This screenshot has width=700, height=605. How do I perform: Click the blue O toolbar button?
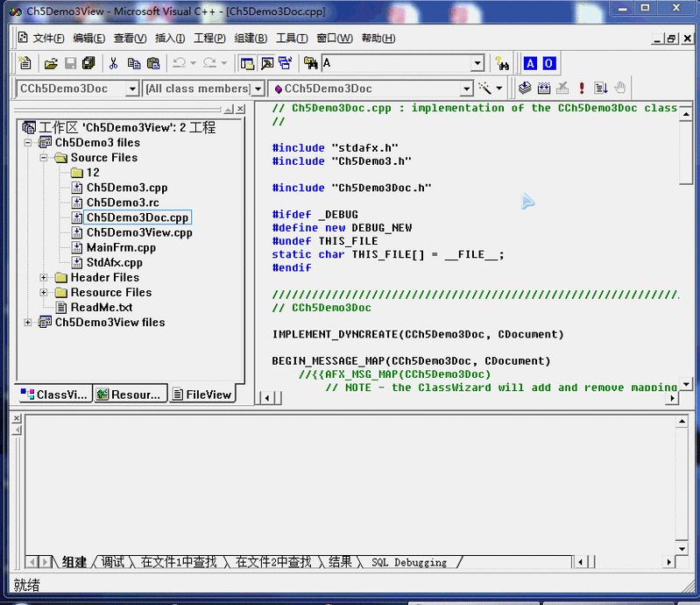click(549, 63)
